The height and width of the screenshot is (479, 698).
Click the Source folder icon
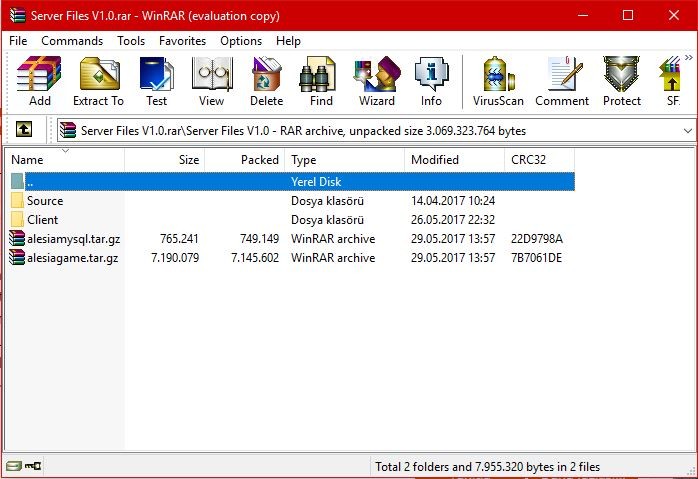pos(17,200)
